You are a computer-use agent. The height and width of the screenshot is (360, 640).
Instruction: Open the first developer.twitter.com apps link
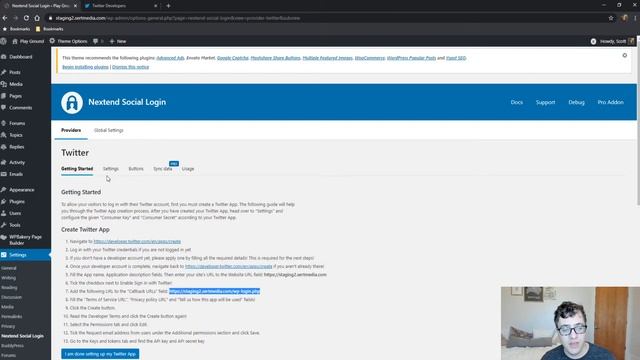click(x=137, y=242)
